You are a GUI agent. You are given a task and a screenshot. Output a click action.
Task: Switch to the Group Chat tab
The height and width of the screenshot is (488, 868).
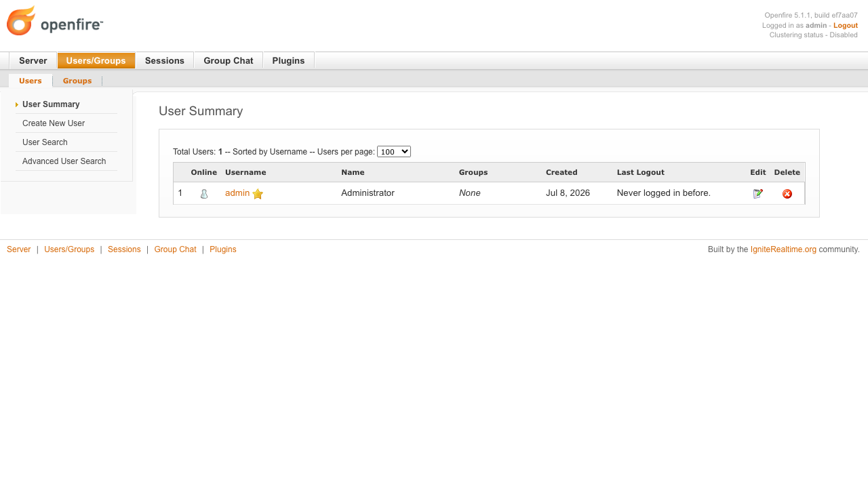click(x=229, y=60)
